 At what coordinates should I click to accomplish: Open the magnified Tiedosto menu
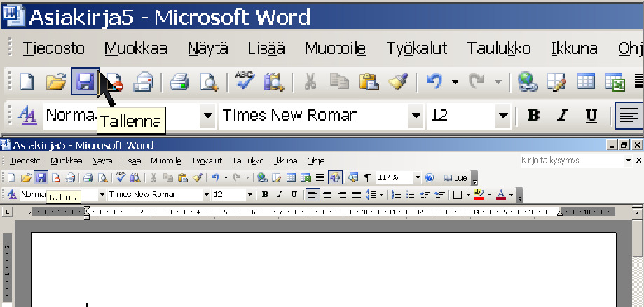point(53,48)
